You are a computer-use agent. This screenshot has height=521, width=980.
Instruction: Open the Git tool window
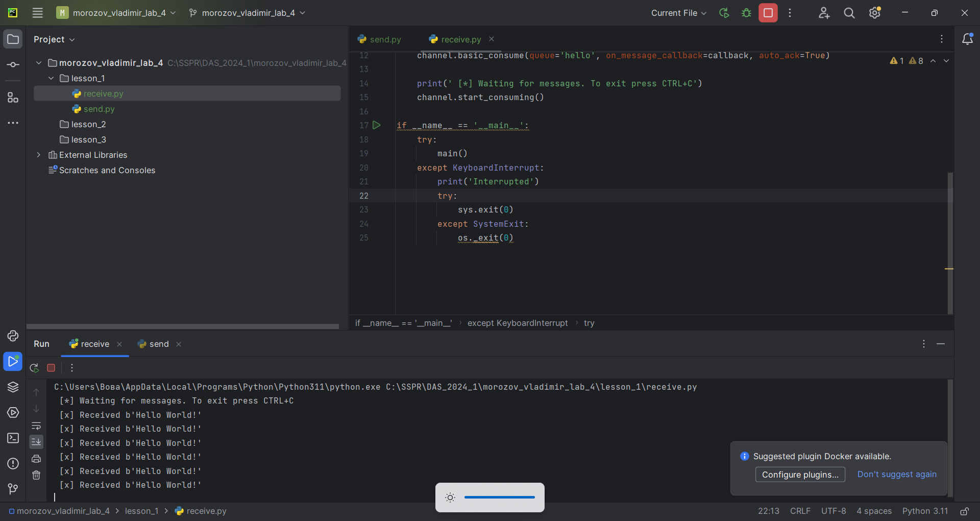(13, 489)
